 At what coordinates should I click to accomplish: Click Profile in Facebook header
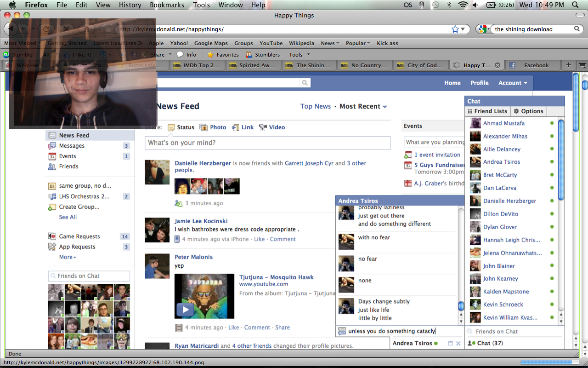480,83
